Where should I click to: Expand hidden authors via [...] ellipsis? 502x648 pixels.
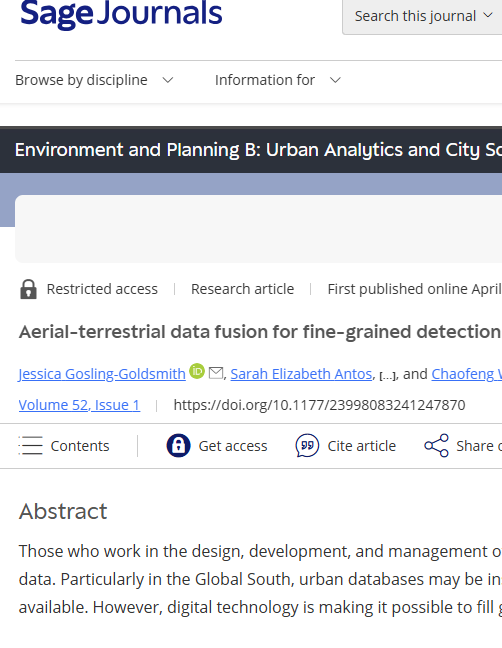(388, 375)
